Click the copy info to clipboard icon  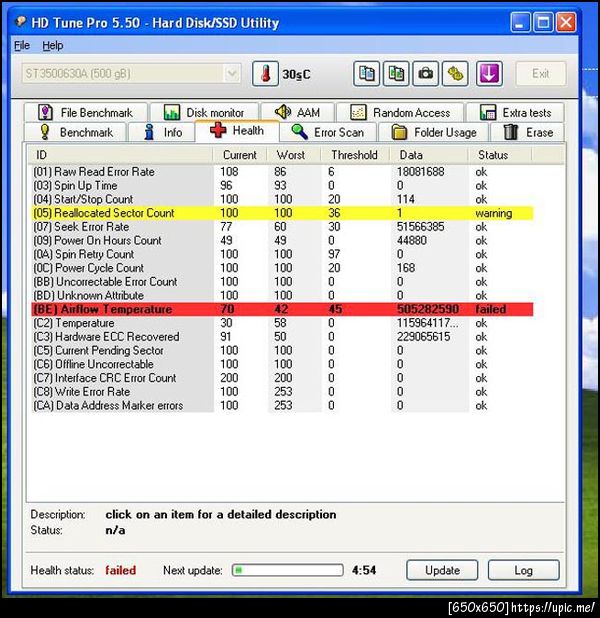click(367, 74)
